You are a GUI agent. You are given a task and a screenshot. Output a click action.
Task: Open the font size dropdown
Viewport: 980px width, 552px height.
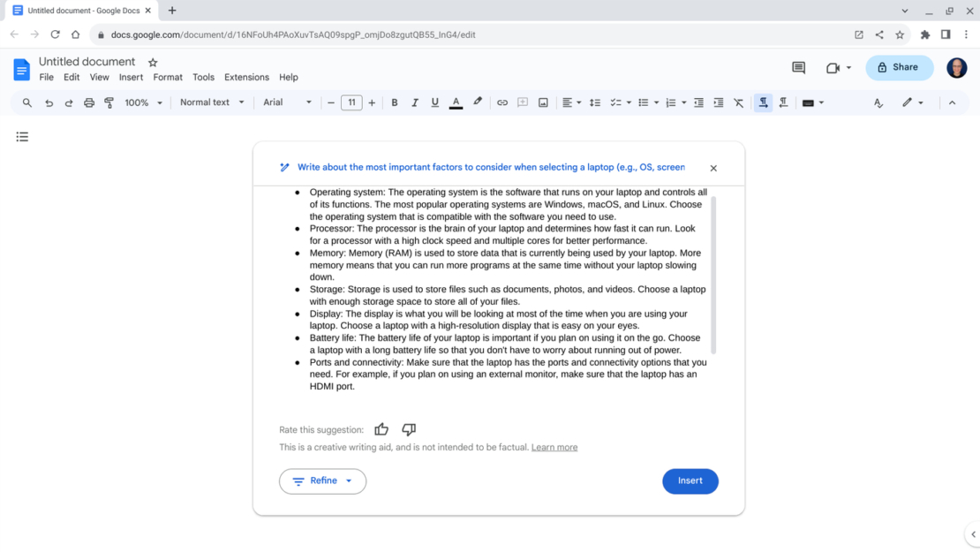click(x=351, y=102)
